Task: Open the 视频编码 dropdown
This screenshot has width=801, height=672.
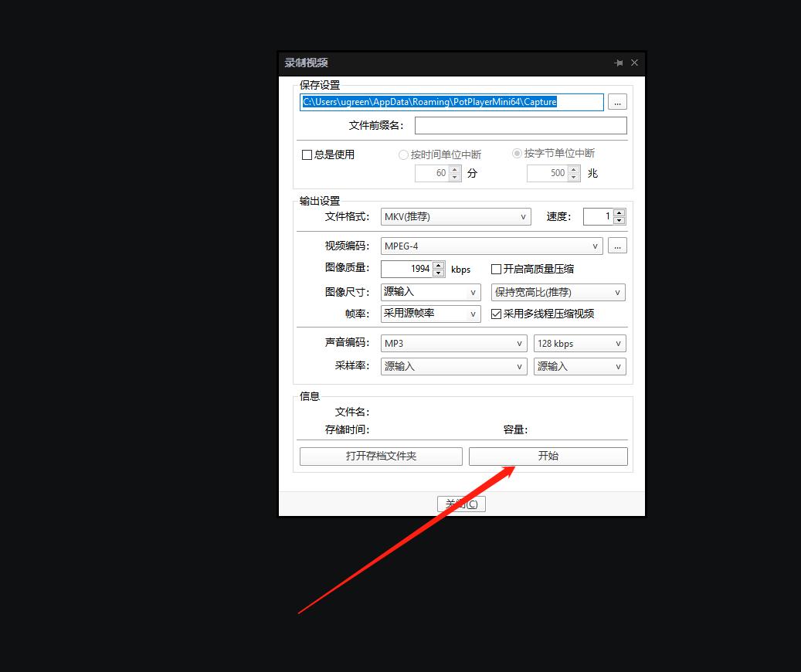Action: tap(490, 245)
